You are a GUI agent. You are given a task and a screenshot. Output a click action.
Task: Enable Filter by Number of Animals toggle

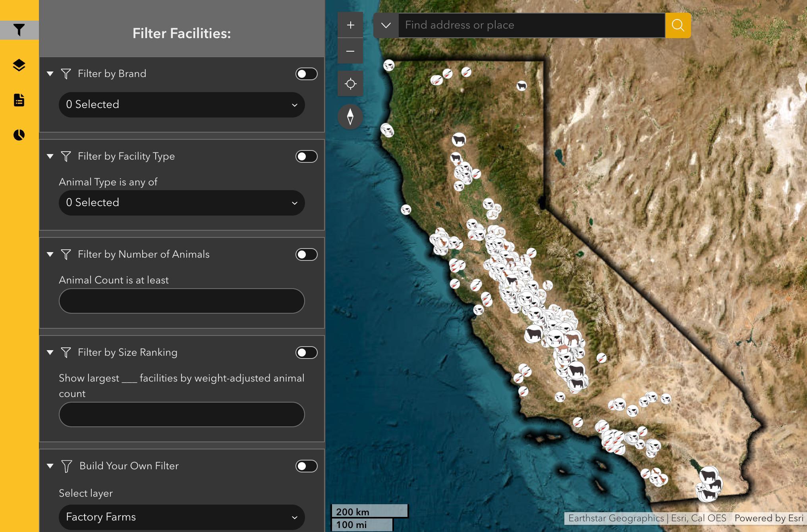point(306,254)
